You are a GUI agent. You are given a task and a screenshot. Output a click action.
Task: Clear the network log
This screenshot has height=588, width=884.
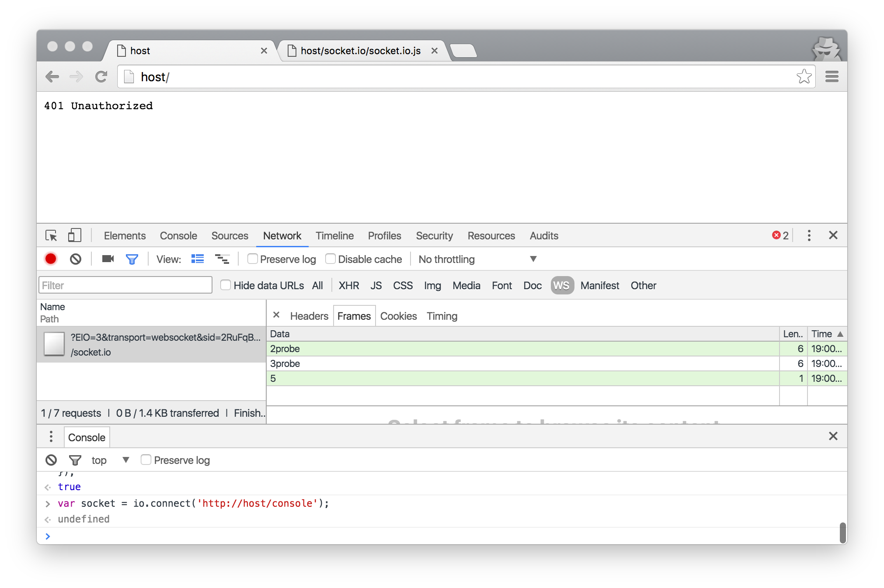(x=76, y=259)
